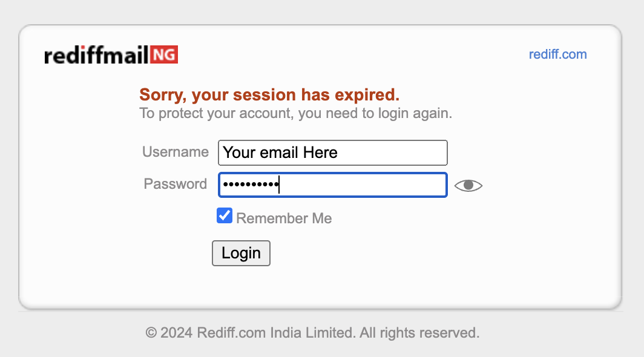
Task: Toggle password visibility with the eye control
Action: pos(468,185)
